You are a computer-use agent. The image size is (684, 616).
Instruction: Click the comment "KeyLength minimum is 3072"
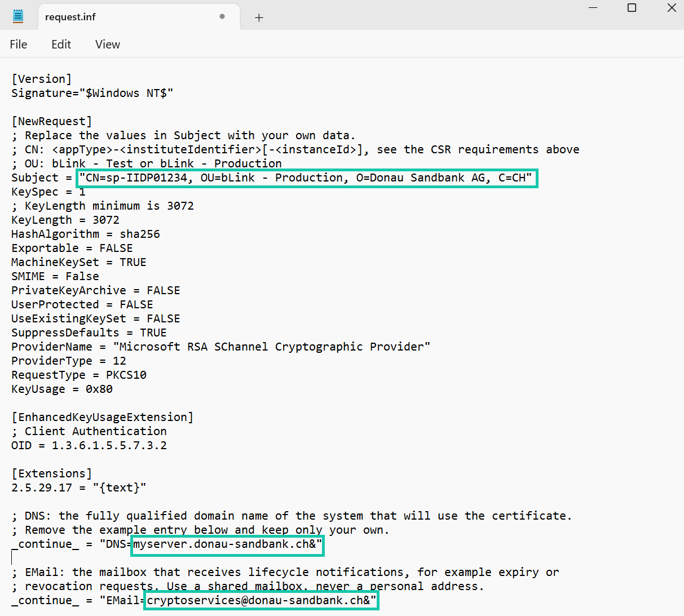[x=103, y=206]
